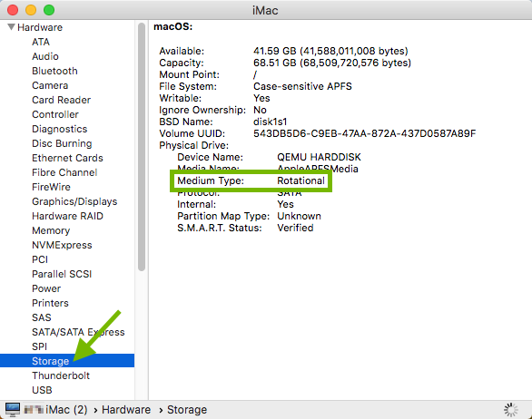Click the Partition Map Type Unknown value
The image size is (532, 419).
[299, 216]
